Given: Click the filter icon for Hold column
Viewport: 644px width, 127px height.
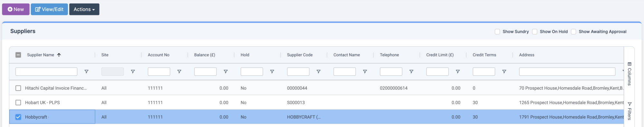Looking at the screenshot, I should click(272, 72).
